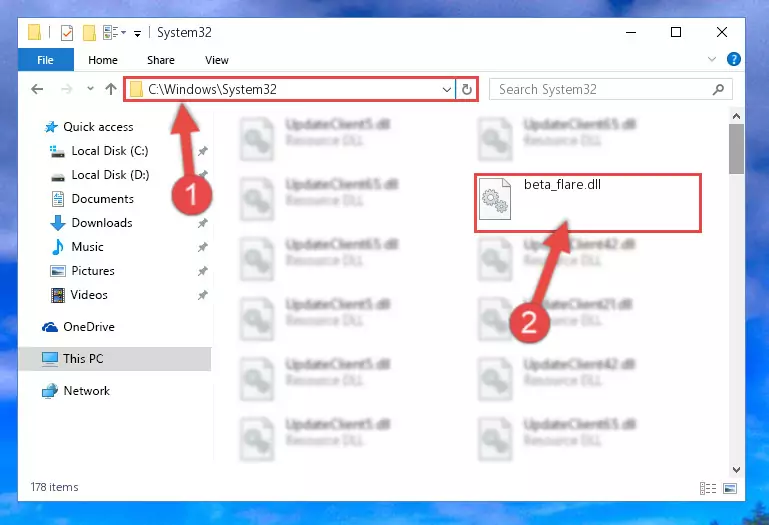The image size is (769, 525).
Task: Close the System32 window
Action: click(x=721, y=32)
